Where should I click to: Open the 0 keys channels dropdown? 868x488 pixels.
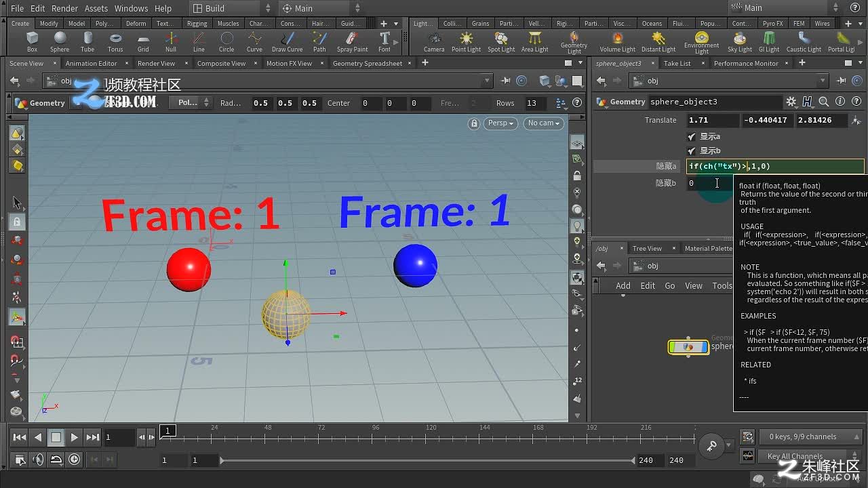pos(810,436)
